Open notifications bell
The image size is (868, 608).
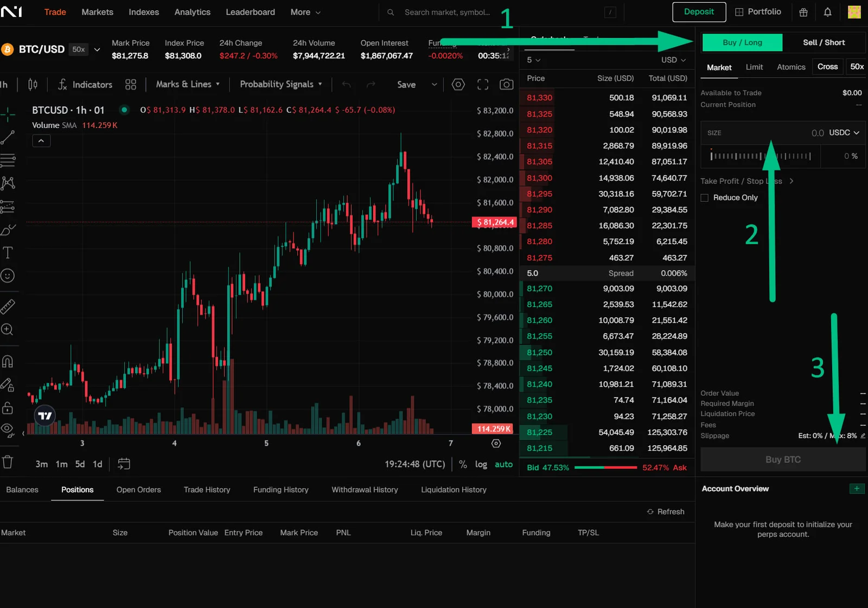point(827,12)
